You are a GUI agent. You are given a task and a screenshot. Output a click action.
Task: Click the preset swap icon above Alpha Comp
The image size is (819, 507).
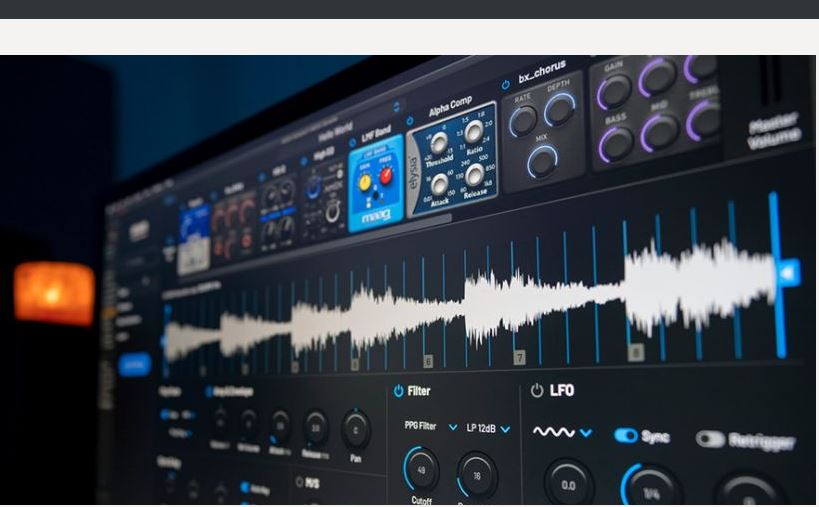[396, 107]
